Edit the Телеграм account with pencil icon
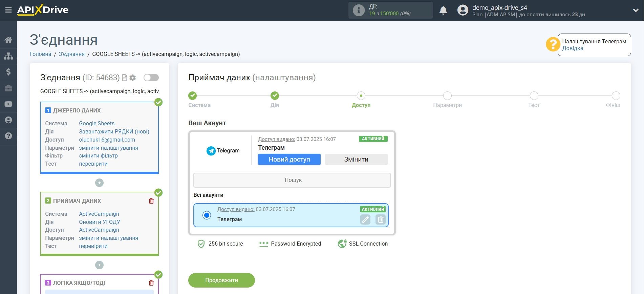The image size is (644, 294). [365, 220]
